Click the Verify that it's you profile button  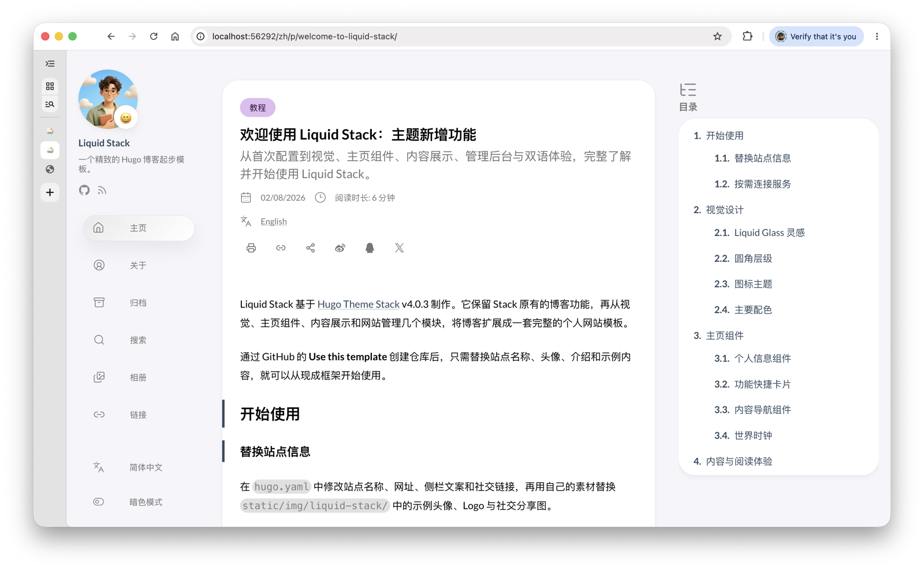pyautogui.click(x=816, y=36)
